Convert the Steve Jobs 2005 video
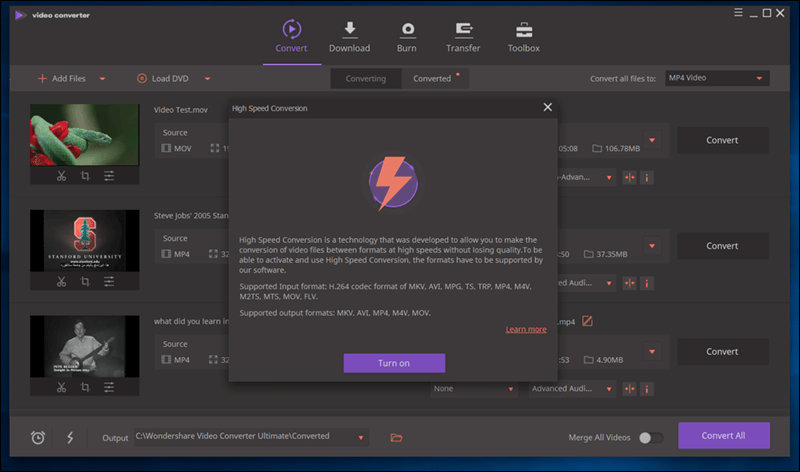 click(722, 246)
